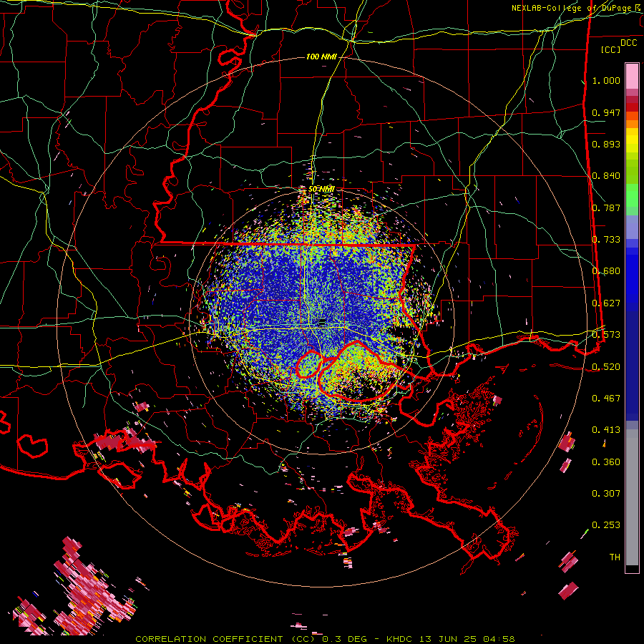The height and width of the screenshot is (644, 644).
Task: Click the 0.840 scale label
Action: coord(606,176)
